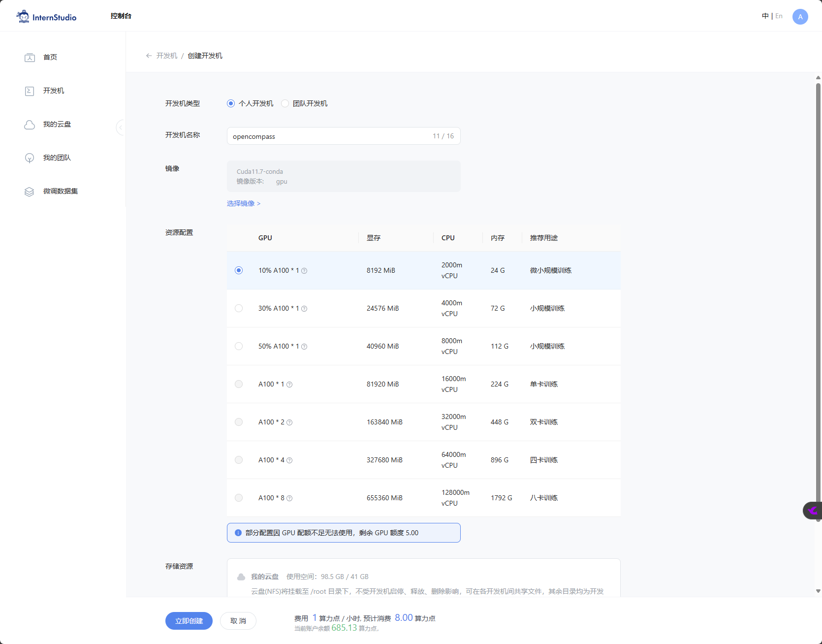Click the 取消 button

tap(238, 621)
